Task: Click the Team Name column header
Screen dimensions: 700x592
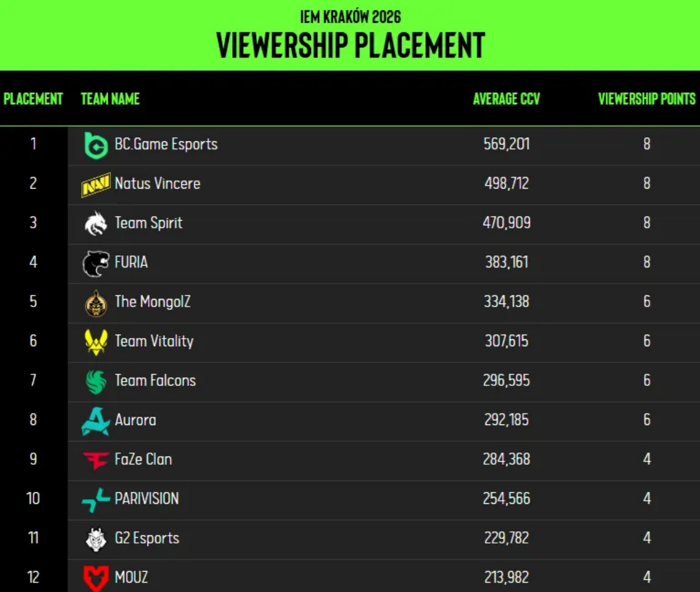Action: [110, 99]
